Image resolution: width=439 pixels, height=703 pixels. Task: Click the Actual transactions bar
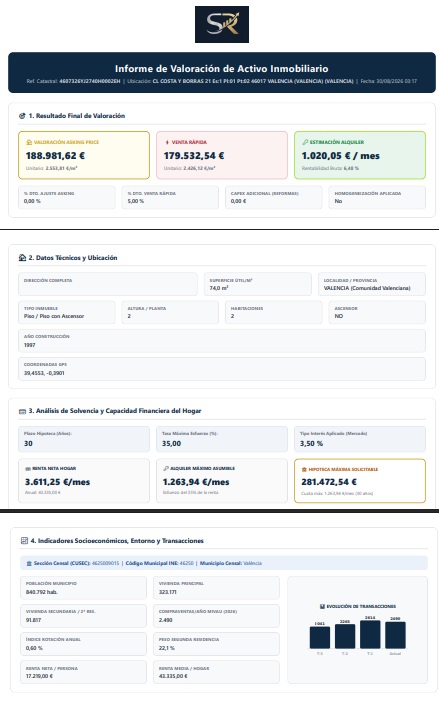tap(395, 635)
